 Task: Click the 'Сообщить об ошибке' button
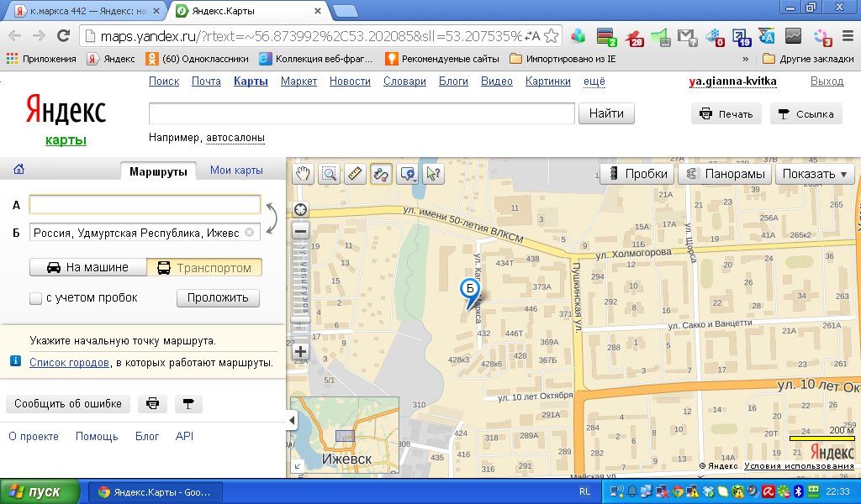click(68, 404)
